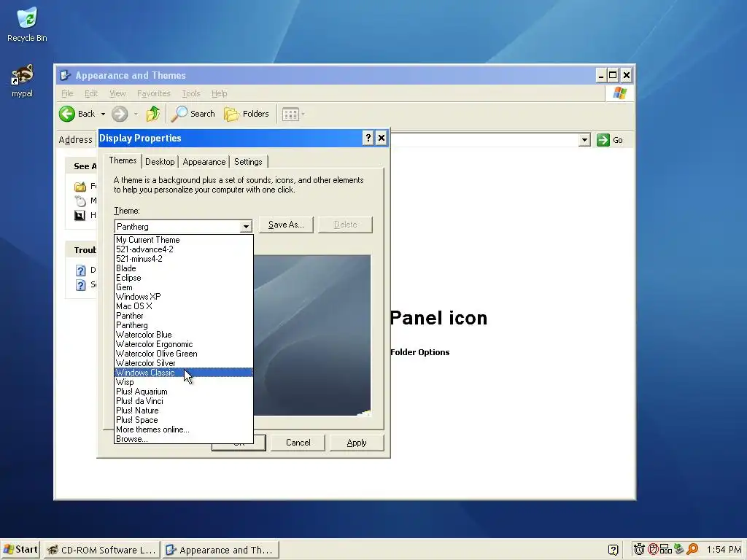747x560 pixels.
Task: Switch to the Themes tab
Action: 123,160
